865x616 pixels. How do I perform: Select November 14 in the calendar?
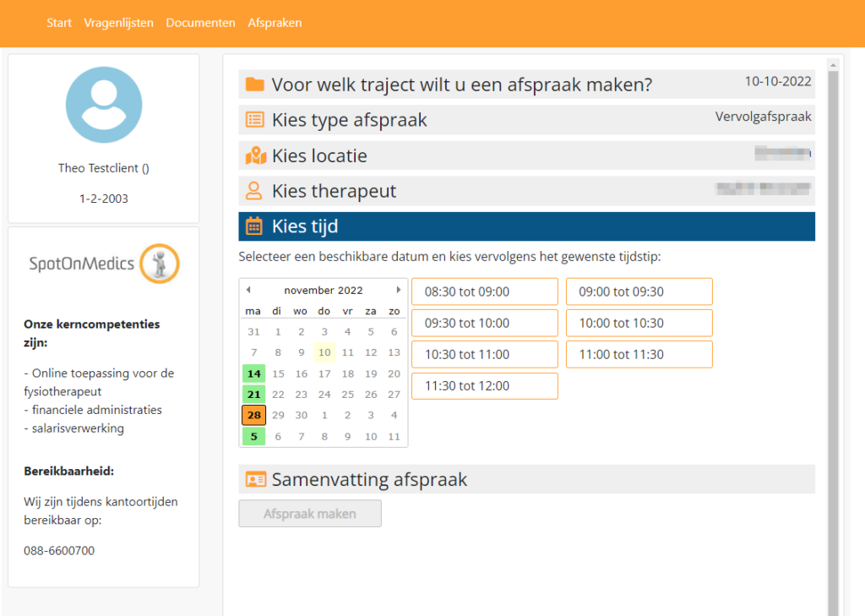253,373
